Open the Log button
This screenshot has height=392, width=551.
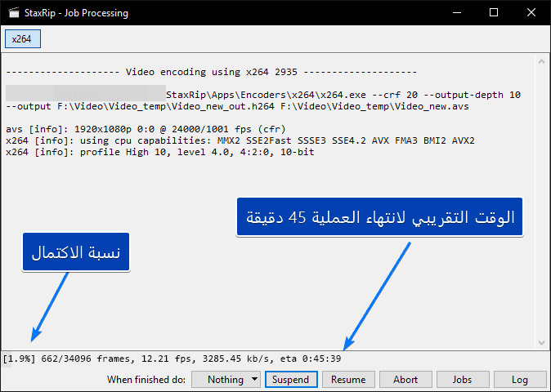520,380
